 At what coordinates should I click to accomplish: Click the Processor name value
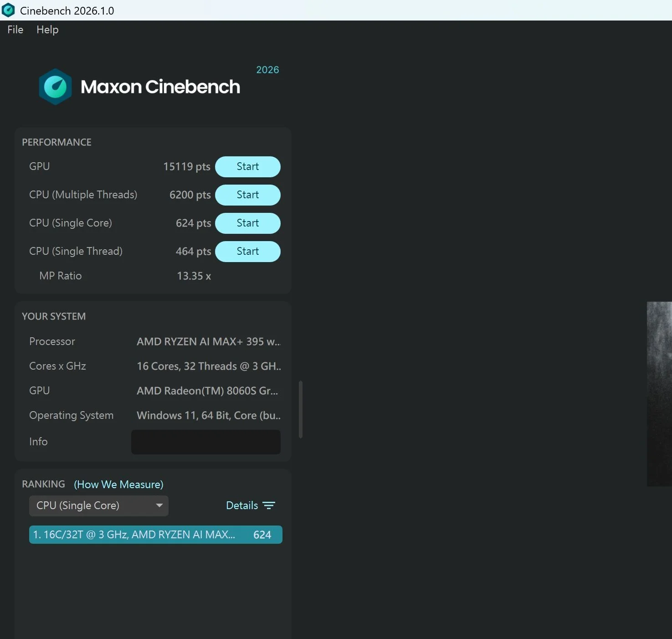click(x=208, y=342)
